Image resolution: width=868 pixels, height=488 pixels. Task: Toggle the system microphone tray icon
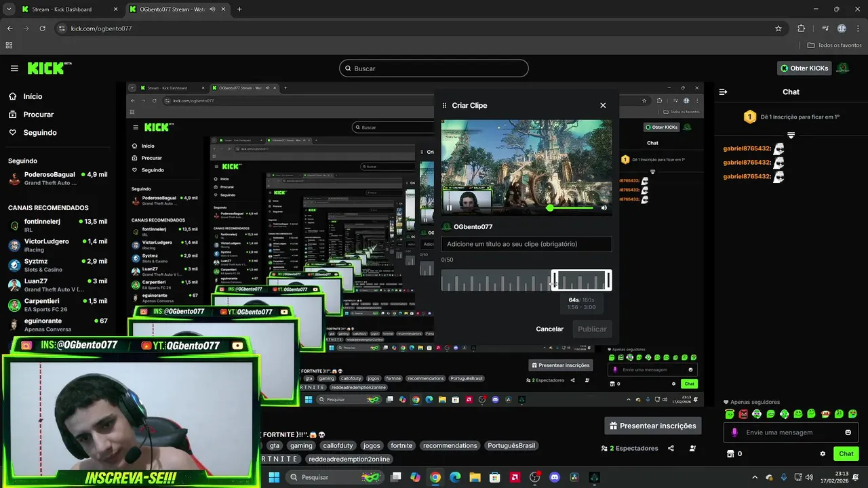pos(784,477)
